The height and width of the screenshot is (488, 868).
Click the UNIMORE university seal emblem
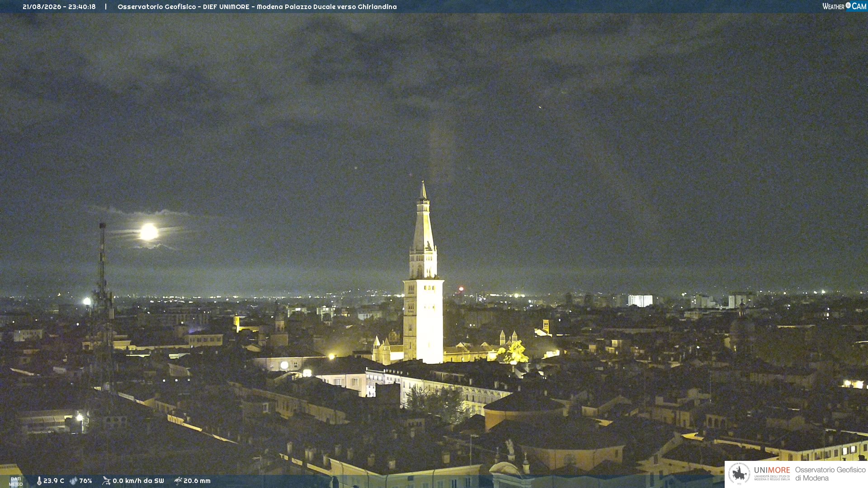tap(739, 474)
